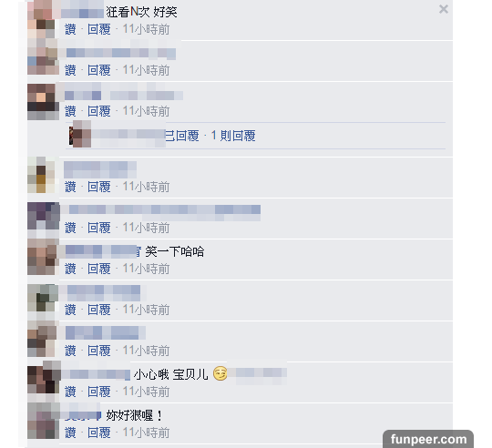Open avatar of the 狂看N次 commenter

[x=44, y=19]
